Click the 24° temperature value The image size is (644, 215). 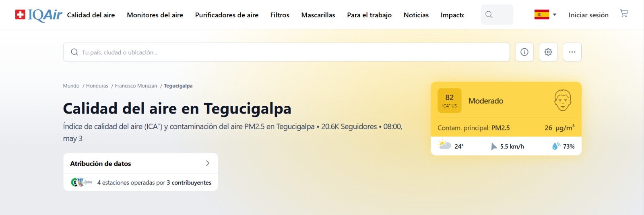tap(459, 146)
